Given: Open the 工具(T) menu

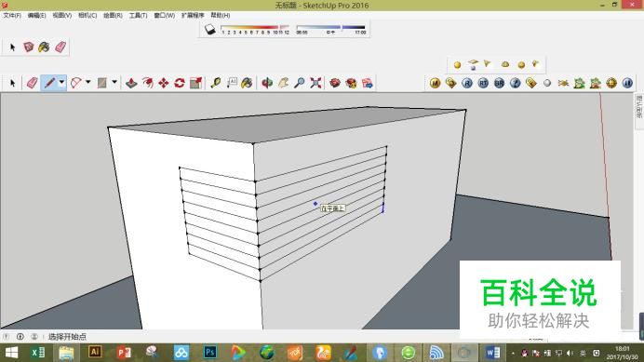Looking at the screenshot, I should pyautogui.click(x=138, y=15).
